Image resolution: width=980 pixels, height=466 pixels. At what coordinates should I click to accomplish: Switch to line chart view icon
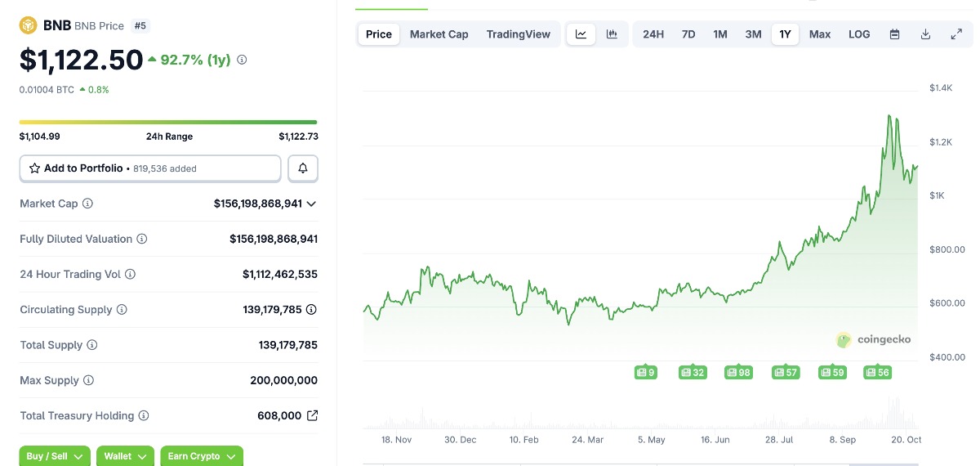tap(581, 34)
